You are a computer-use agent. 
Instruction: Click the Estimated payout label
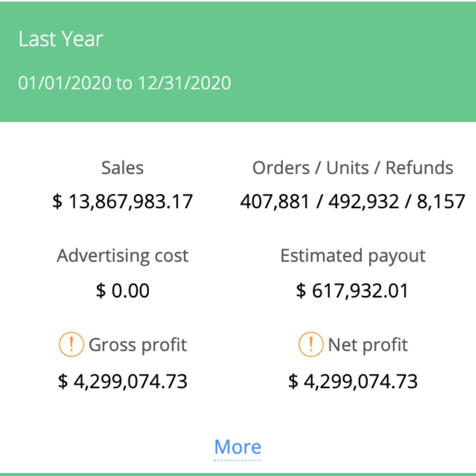pyautogui.click(x=353, y=256)
